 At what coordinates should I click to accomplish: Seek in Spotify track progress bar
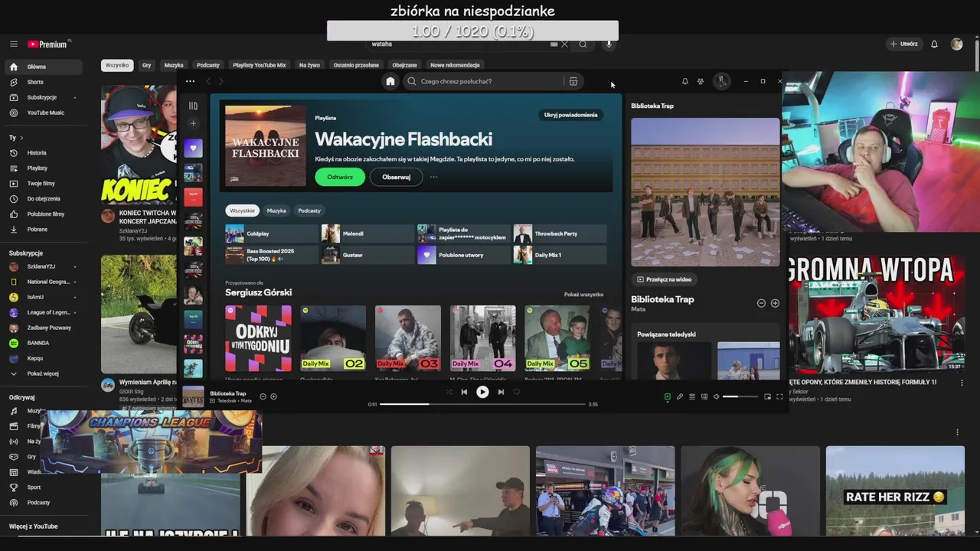[482, 404]
